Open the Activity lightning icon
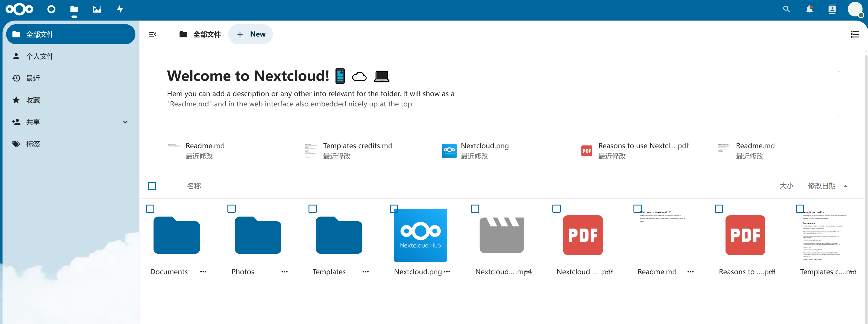The image size is (868, 324). (120, 9)
